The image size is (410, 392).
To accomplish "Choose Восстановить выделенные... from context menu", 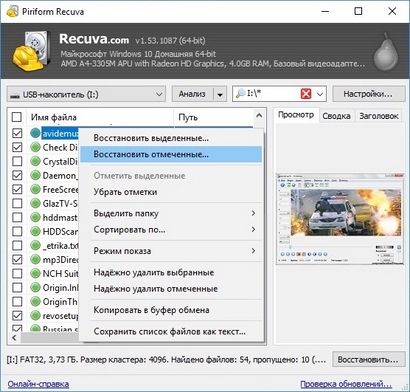I will tap(171, 138).
